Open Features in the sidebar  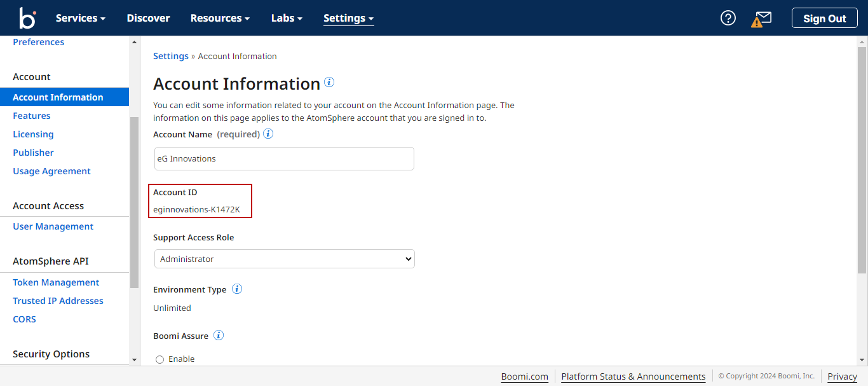[x=32, y=116]
